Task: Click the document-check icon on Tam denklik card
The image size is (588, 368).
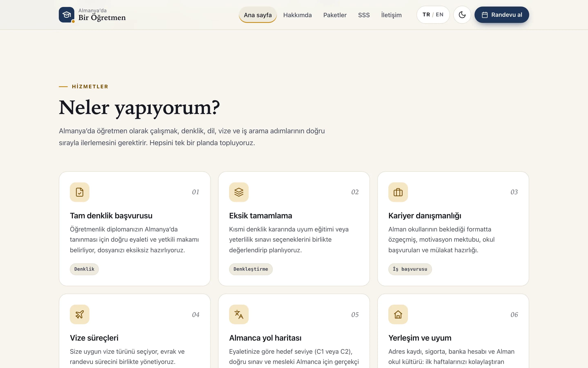Action: 79,192
